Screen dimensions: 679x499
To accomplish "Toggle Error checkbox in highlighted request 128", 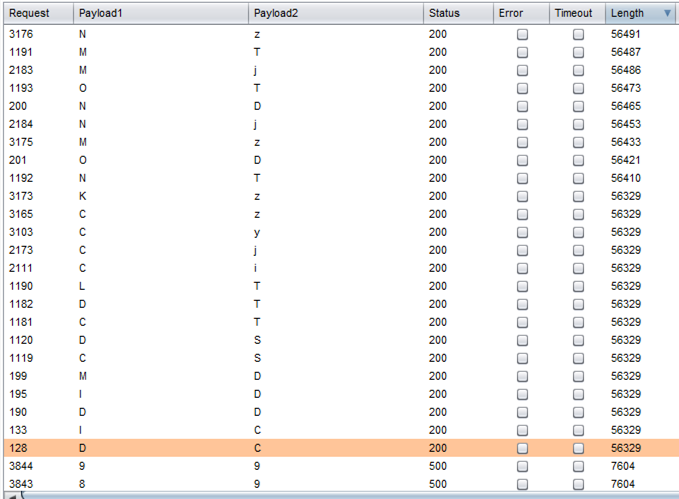I will point(522,448).
